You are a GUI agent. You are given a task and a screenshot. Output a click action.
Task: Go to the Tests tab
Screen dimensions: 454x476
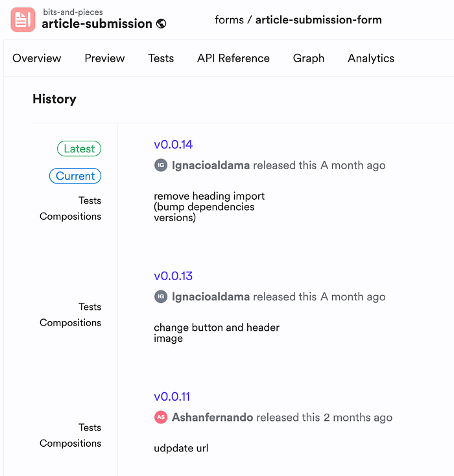[x=161, y=58]
